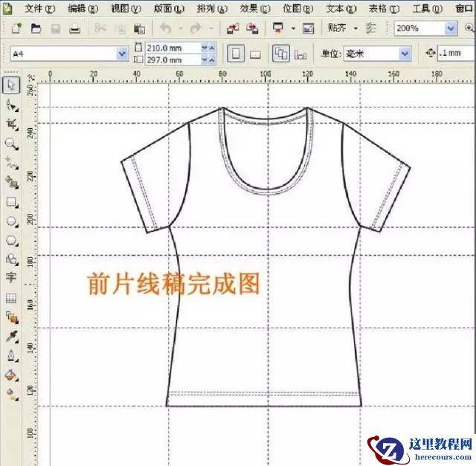
Task: Select the Fill bucket tool
Action: tap(12, 375)
